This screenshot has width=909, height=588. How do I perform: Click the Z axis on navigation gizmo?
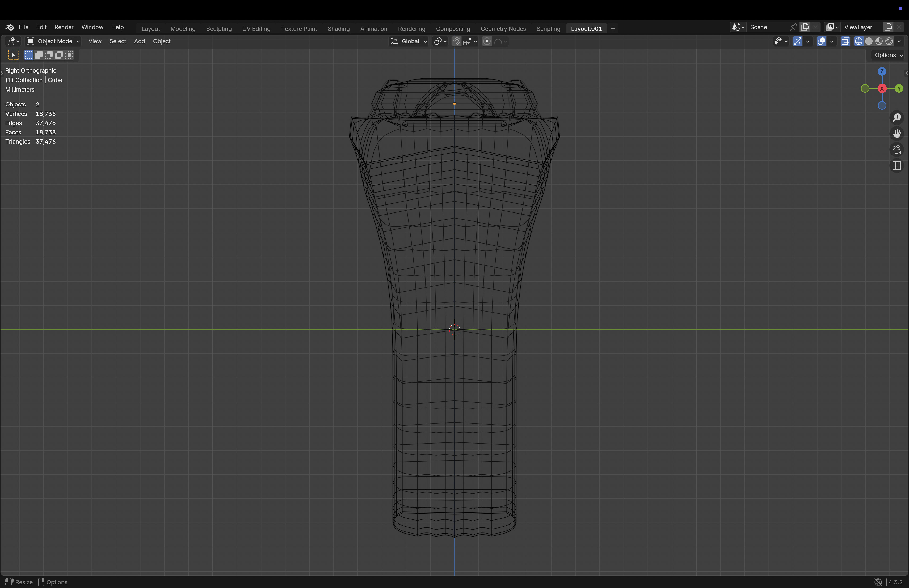click(x=882, y=71)
